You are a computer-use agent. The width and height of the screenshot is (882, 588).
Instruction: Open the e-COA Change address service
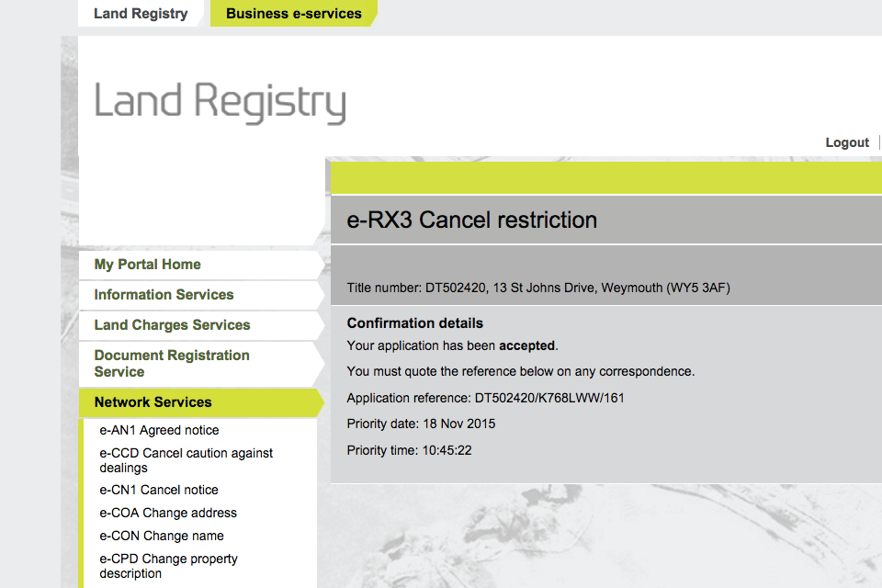tap(168, 513)
